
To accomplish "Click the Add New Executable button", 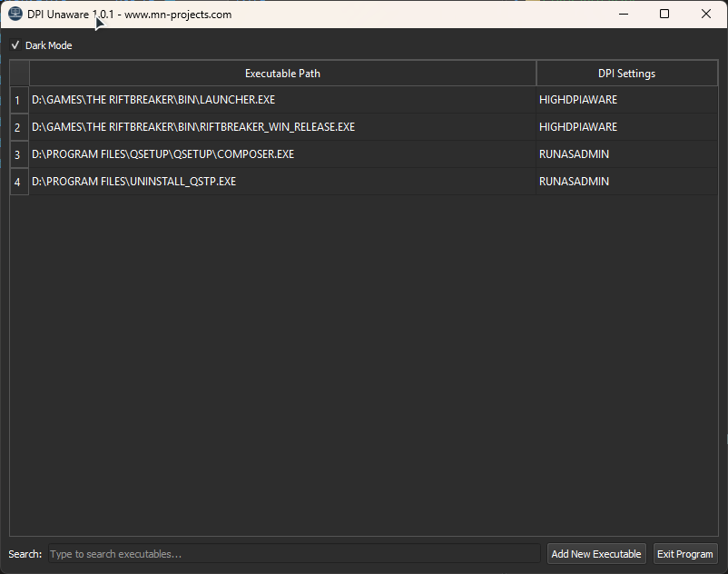I will coord(596,554).
